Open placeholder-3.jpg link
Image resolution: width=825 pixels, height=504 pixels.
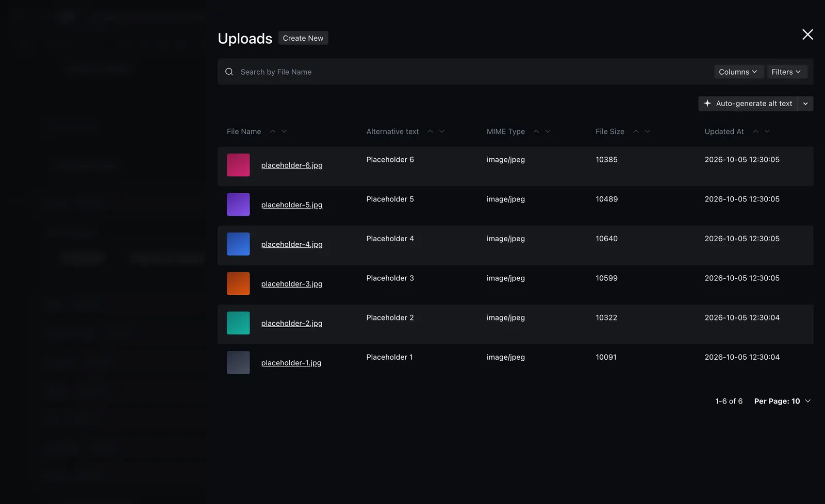click(x=292, y=284)
